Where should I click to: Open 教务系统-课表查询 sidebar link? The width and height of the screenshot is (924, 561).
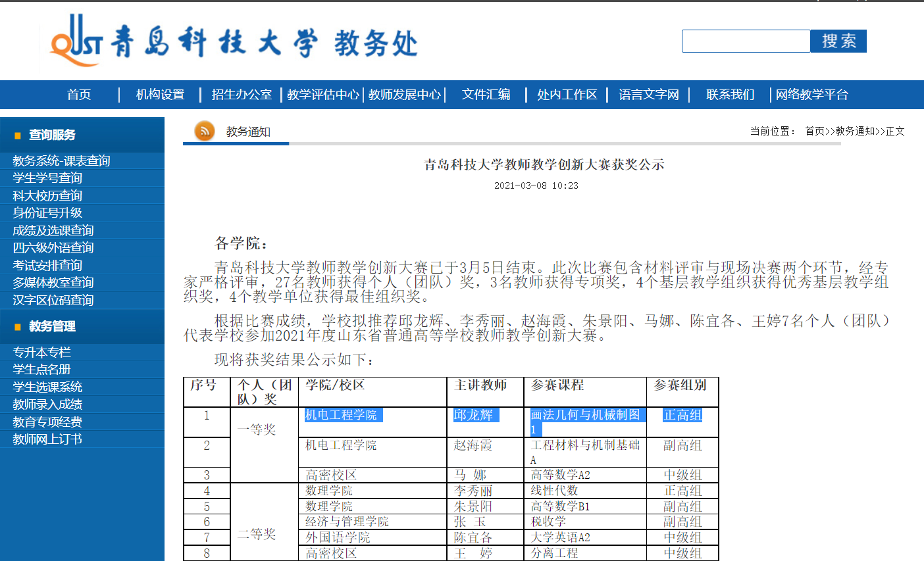(61, 161)
